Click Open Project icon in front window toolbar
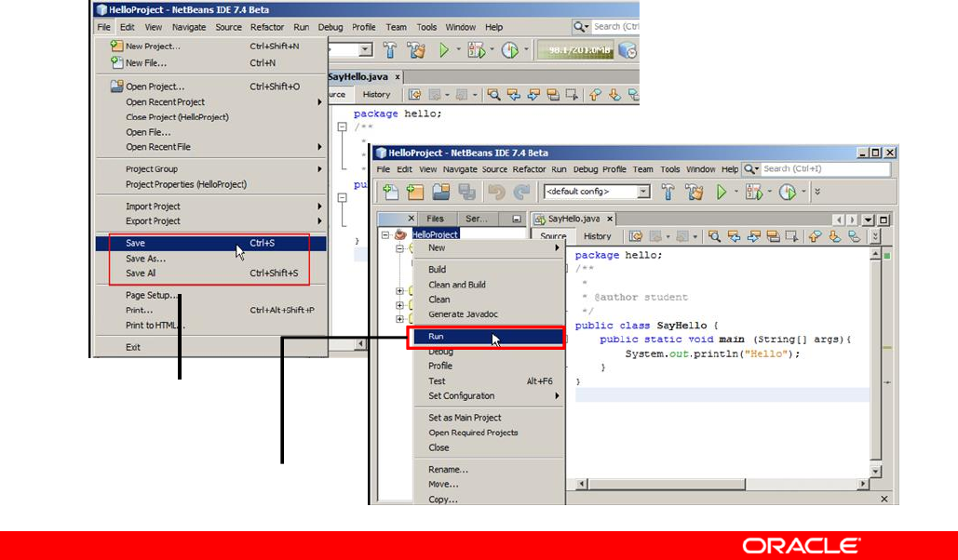 click(441, 192)
